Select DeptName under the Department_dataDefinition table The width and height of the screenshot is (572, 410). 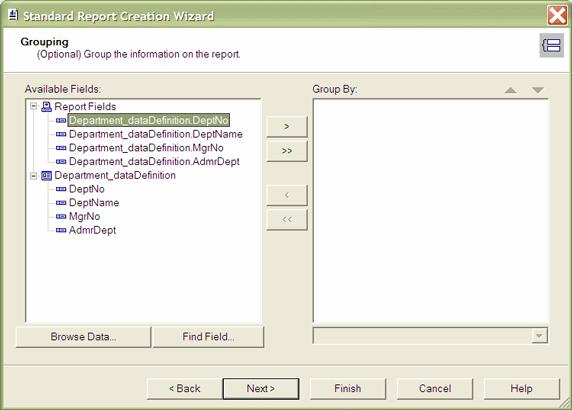point(94,203)
